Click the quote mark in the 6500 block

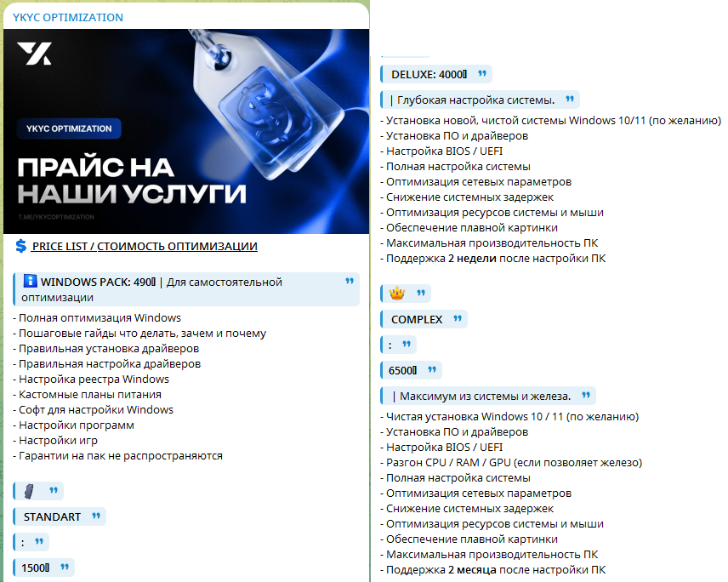pos(432,370)
